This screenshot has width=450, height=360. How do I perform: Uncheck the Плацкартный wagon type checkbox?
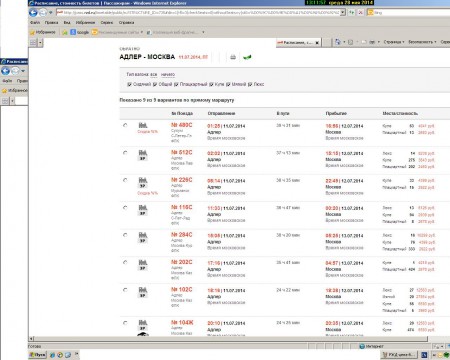click(x=176, y=84)
